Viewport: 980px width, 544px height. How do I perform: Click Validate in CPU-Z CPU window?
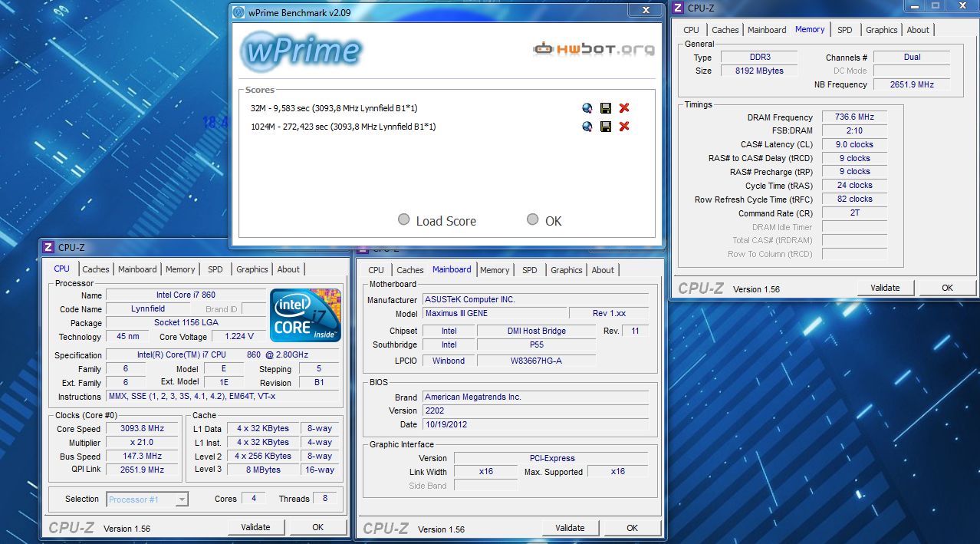pos(256,527)
